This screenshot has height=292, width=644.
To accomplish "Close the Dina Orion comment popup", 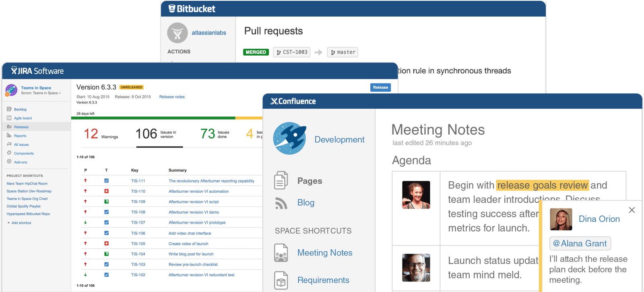I will point(632,210).
